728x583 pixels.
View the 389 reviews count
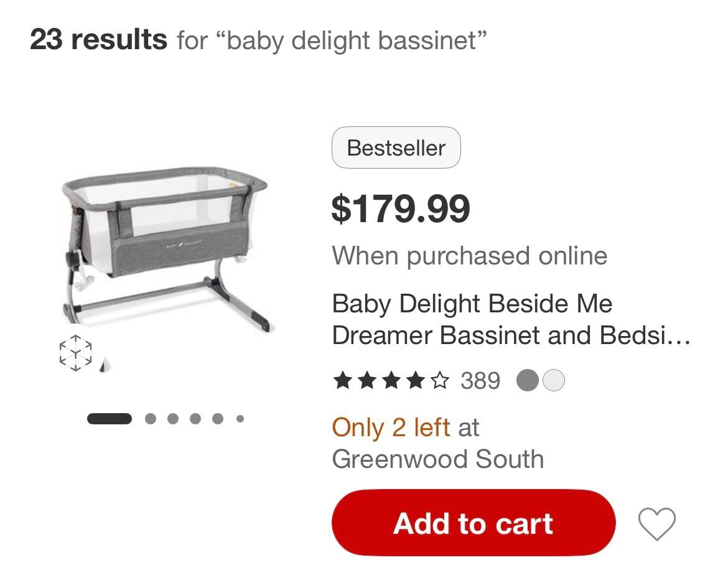[480, 380]
